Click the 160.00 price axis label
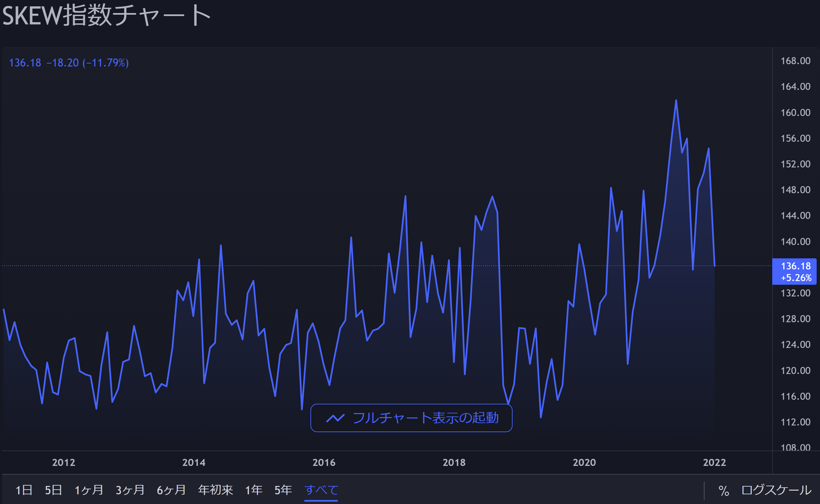Image resolution: width=820 pixels, height=504 pixels. point(795,113)
